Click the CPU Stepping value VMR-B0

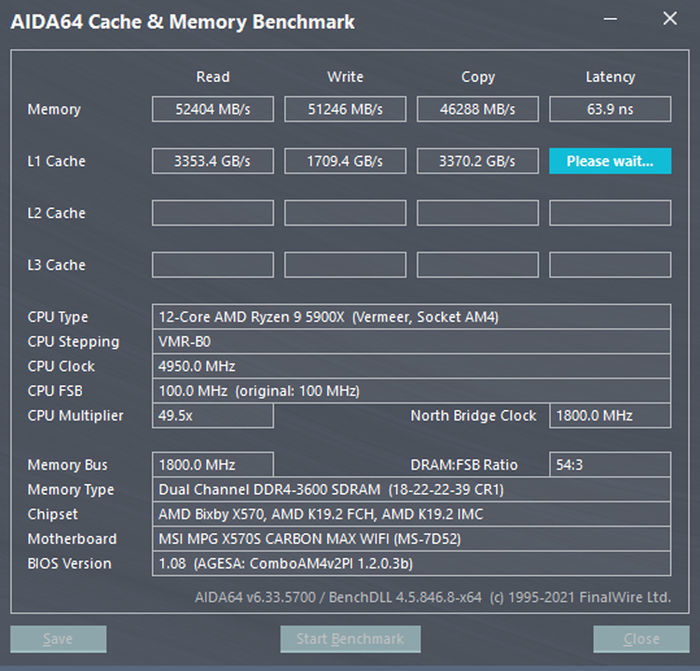pyautogui.click(x=411, y=342)
